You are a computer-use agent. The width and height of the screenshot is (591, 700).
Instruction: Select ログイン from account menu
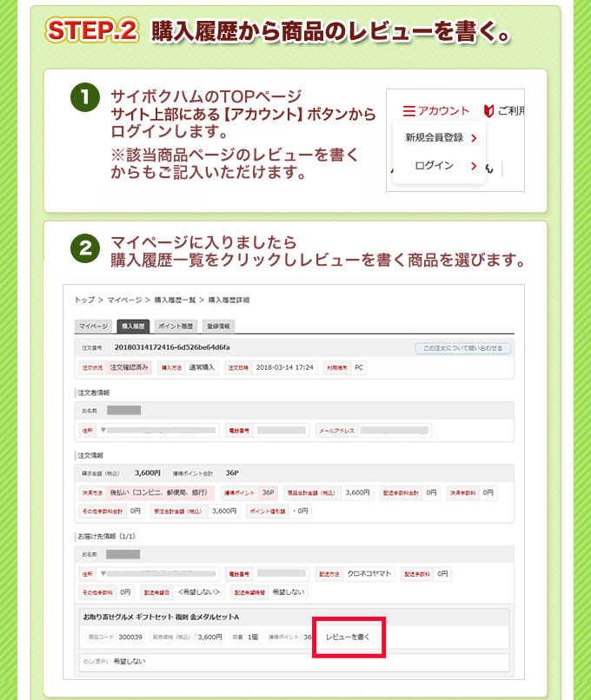[x=434, y=166]
